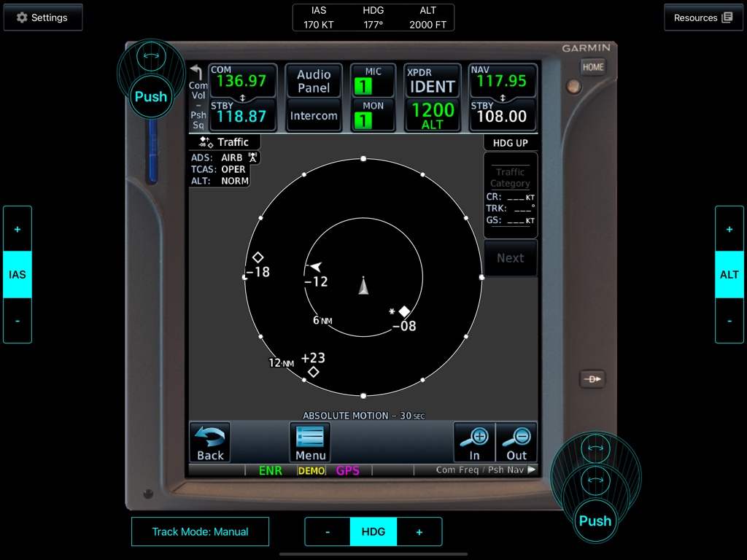This screenshot has height=560, width=747.
Task: Select the HDG track mode option
Action: pos(373,532)
